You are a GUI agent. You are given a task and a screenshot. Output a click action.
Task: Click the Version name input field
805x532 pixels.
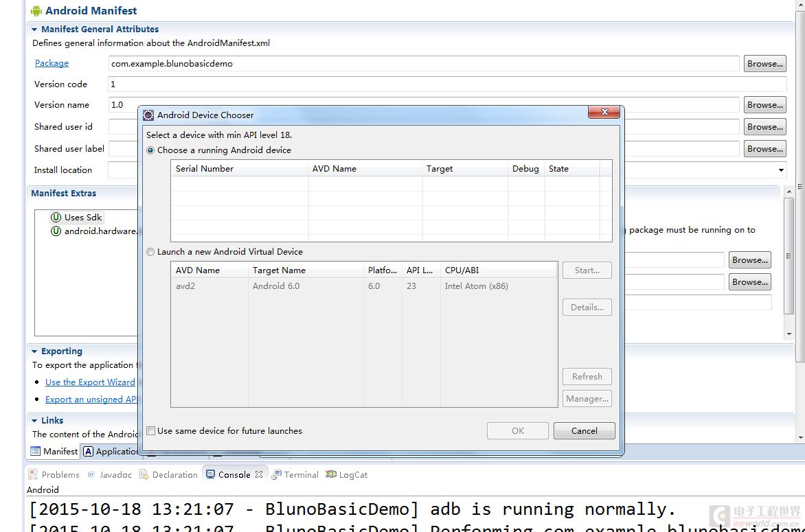pos(424,104)
